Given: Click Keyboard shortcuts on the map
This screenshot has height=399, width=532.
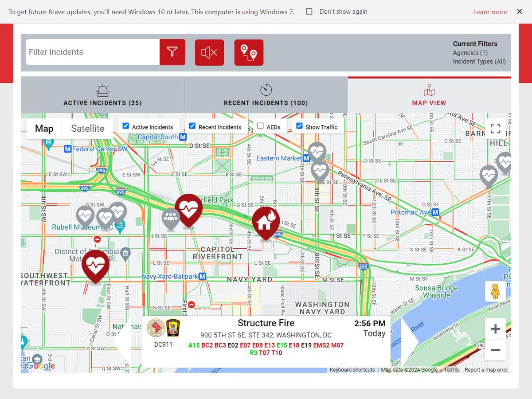Looking at the screenshot, I should [352, 370].
